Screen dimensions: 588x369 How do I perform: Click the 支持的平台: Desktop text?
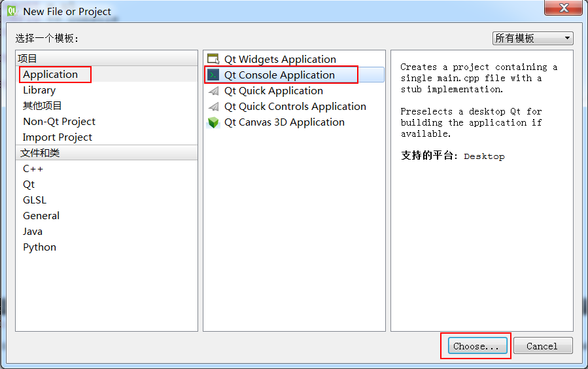coord(453,156)
